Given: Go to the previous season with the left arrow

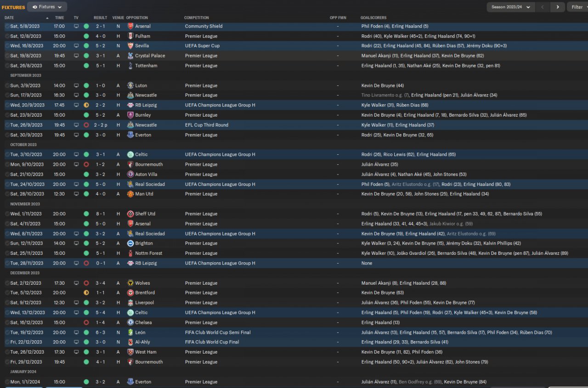Looking at the screenshot, I should [x=543, y=7].
